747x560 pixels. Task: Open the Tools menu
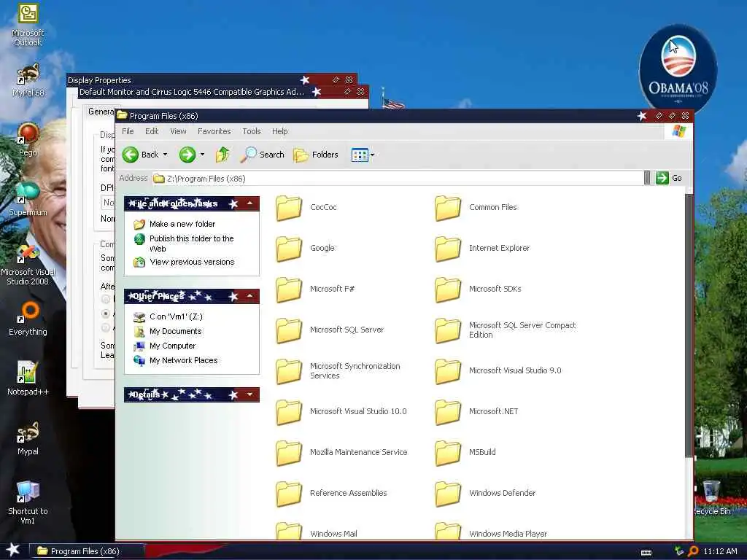click(x=251, y=131)
